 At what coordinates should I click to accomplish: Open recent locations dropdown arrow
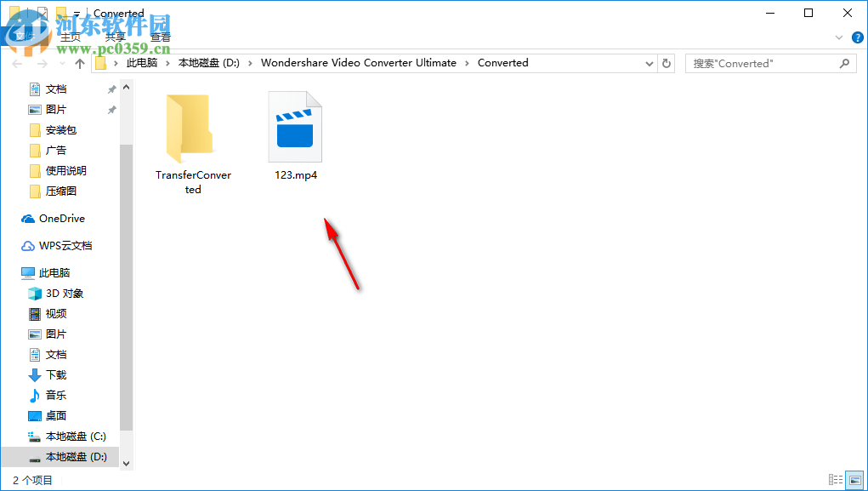point(62,64)
